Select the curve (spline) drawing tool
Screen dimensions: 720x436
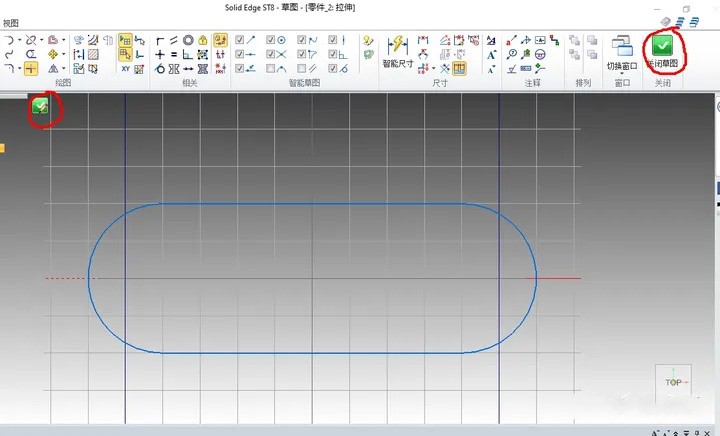point(9,55)
